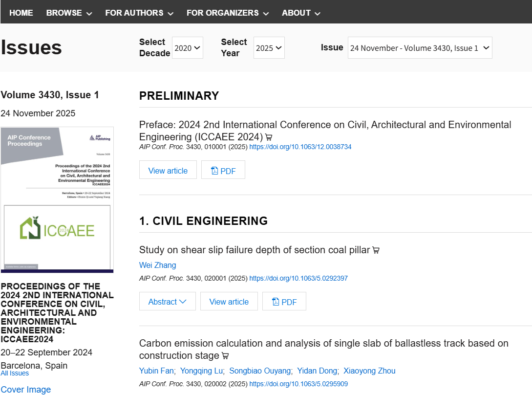Open the Issue selector dropdown

pyautogui.click(x=420, y=48)
